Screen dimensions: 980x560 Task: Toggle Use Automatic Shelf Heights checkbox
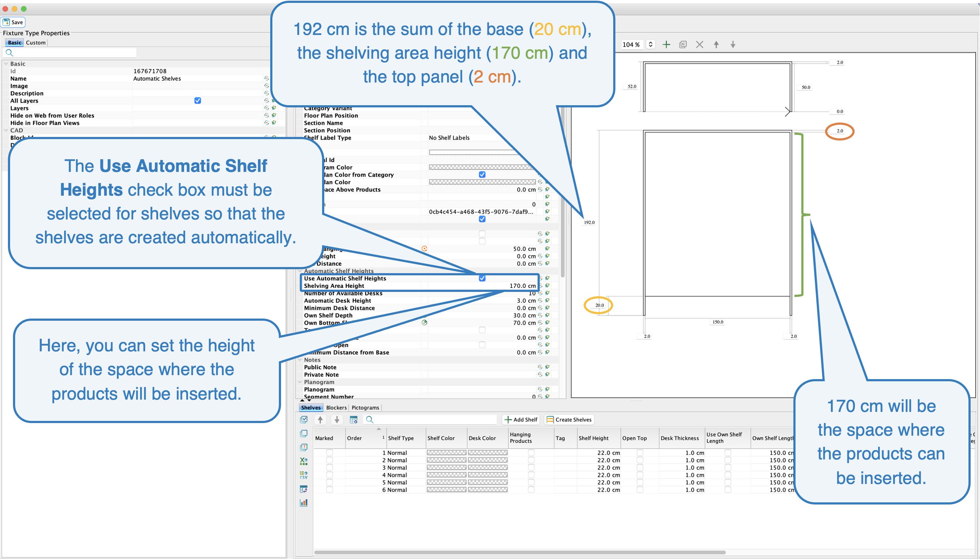tap(482, 279)
